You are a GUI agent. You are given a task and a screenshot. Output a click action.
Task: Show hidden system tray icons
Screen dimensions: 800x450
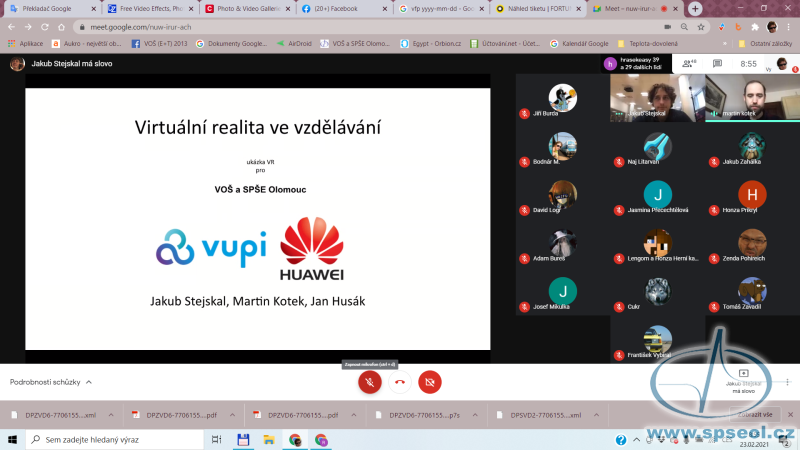636,440
